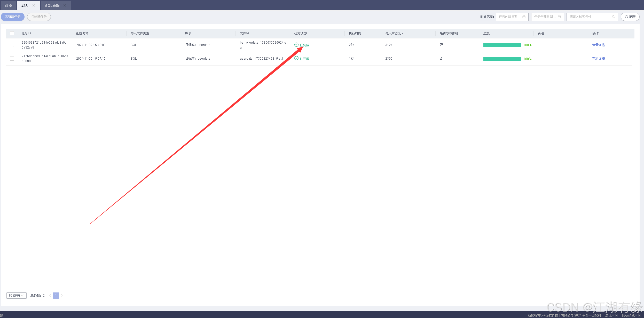Check the userdate_1730532349815 task row checkbox
This screenshot has width=644, height=318.
click(x=12, y=59)
